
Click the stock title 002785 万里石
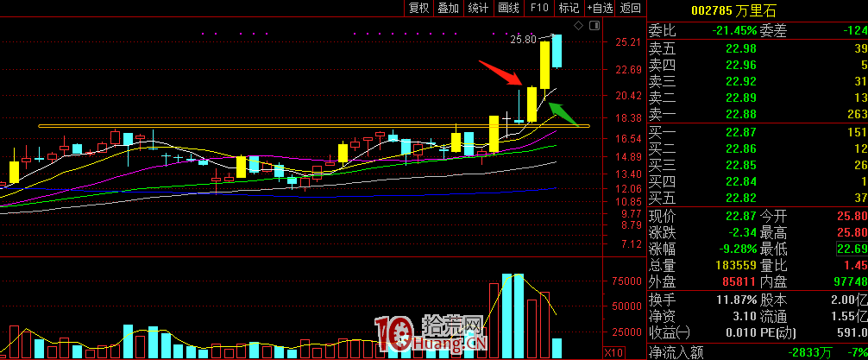click(733, 10)
